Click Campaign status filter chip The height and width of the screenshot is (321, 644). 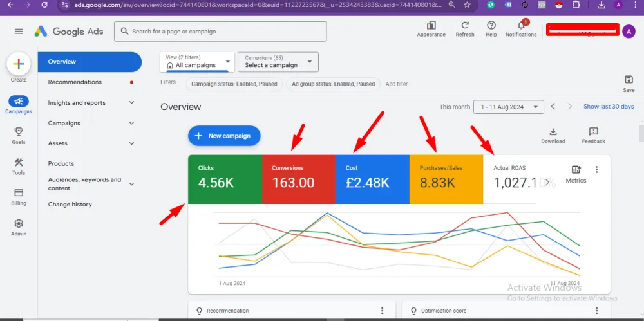point(234,84)
